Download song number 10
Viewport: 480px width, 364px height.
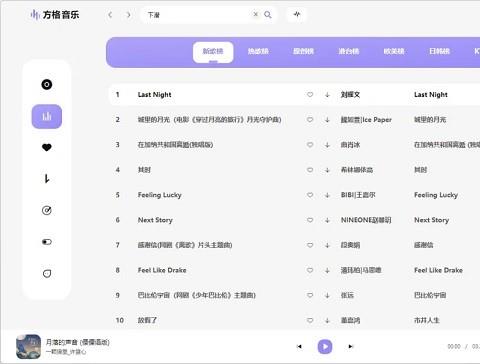[x=327, y=320]
